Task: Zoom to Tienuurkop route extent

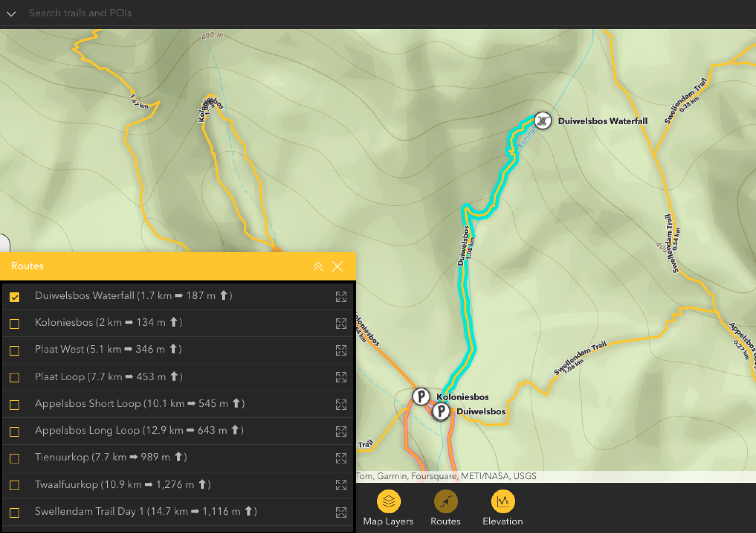Action: [341, 458]
